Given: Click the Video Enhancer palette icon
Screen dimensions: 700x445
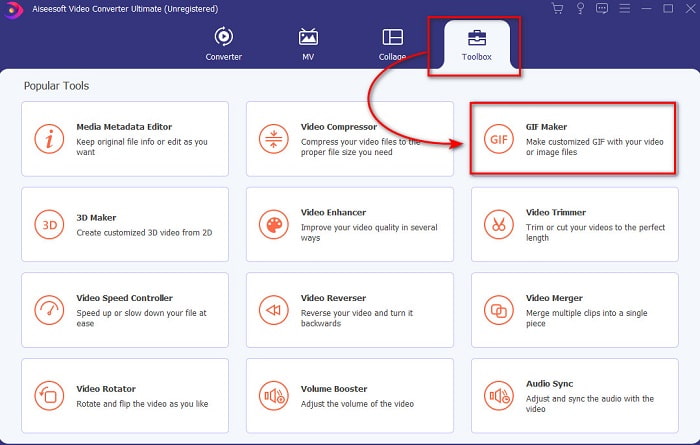Looking at the screenshot, I should (274, 225).
